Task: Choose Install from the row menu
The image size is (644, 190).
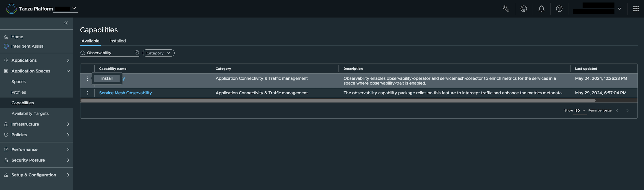Action: [107, 78]
